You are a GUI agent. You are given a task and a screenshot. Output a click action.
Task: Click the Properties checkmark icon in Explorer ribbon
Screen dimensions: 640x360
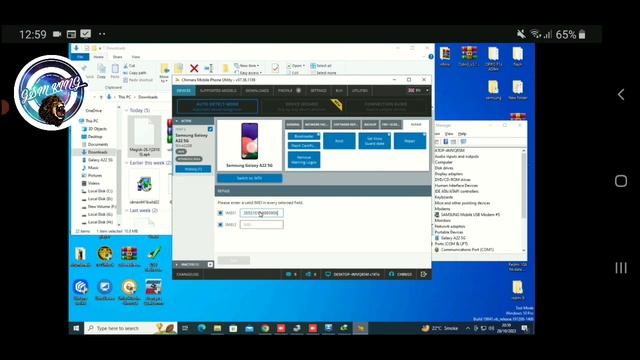point(276,68)
